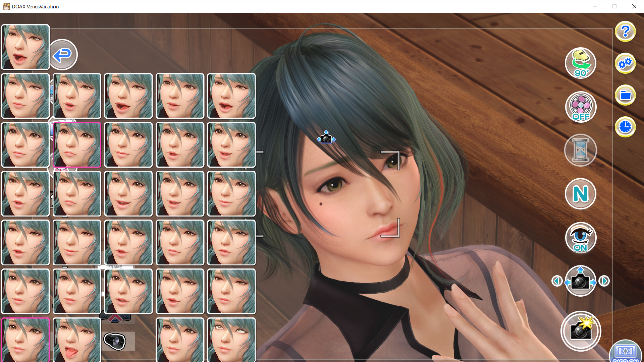This screenshot has height=362, width=644.
Task: Choose third expression in the first grid row
Action: (128, 96)
